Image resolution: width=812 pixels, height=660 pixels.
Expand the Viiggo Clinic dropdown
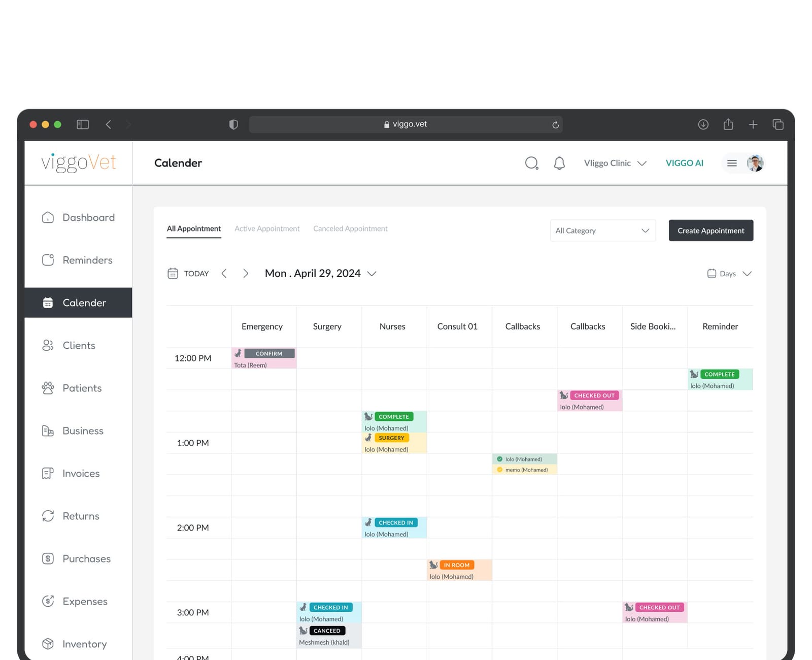pos(615,163)
